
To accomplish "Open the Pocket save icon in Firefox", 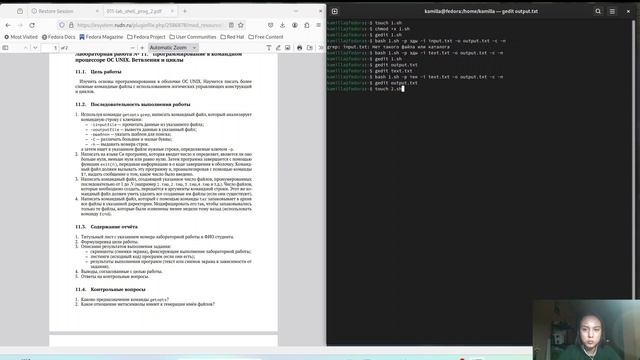I will point(271,25).
